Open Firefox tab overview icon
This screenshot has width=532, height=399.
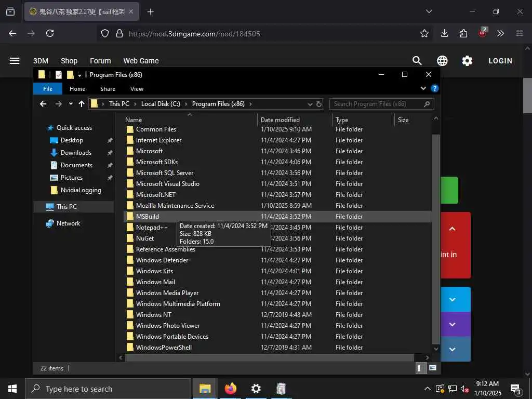10,12
